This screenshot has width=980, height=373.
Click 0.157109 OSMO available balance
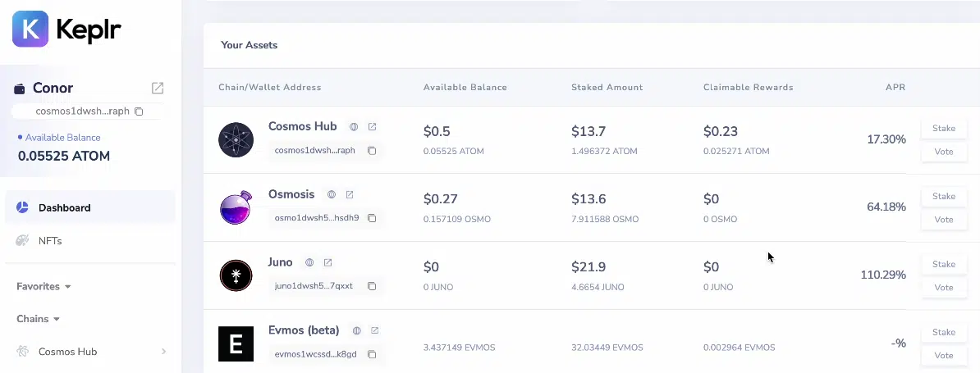[457, 220]
